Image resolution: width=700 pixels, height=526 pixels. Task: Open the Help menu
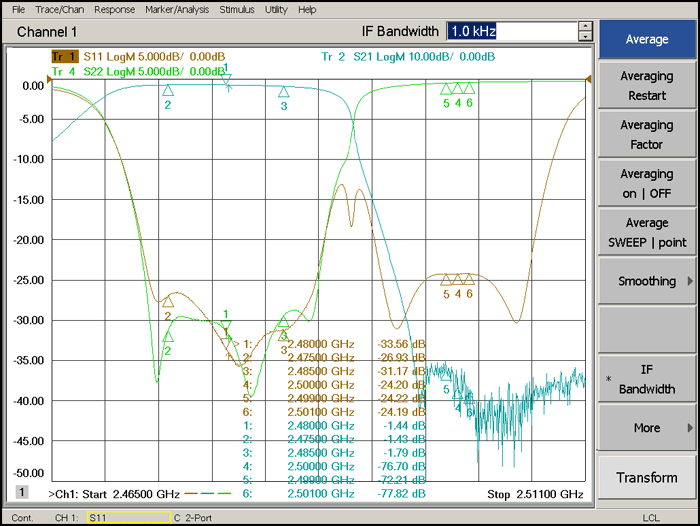click(307, 9)
